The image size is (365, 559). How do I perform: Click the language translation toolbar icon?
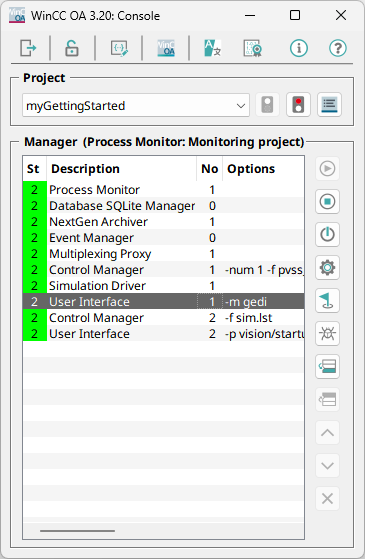click(x=212, y=48)
